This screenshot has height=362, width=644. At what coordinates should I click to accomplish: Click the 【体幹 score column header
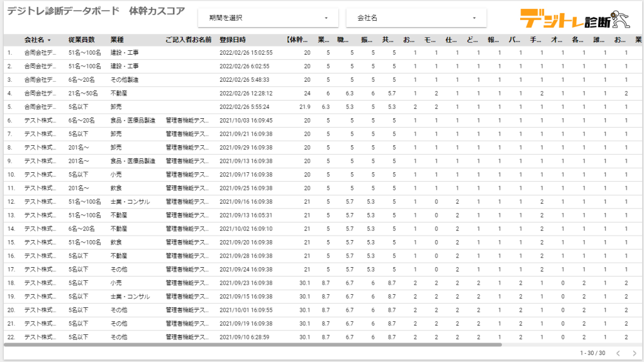pos(297,40)
